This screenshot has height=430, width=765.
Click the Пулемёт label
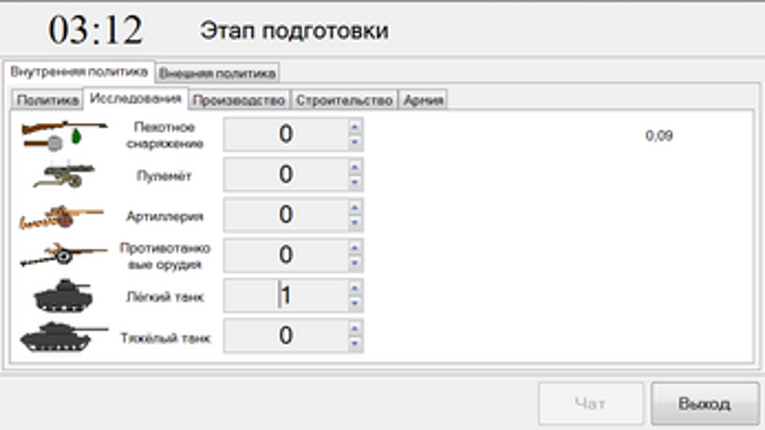164,176
